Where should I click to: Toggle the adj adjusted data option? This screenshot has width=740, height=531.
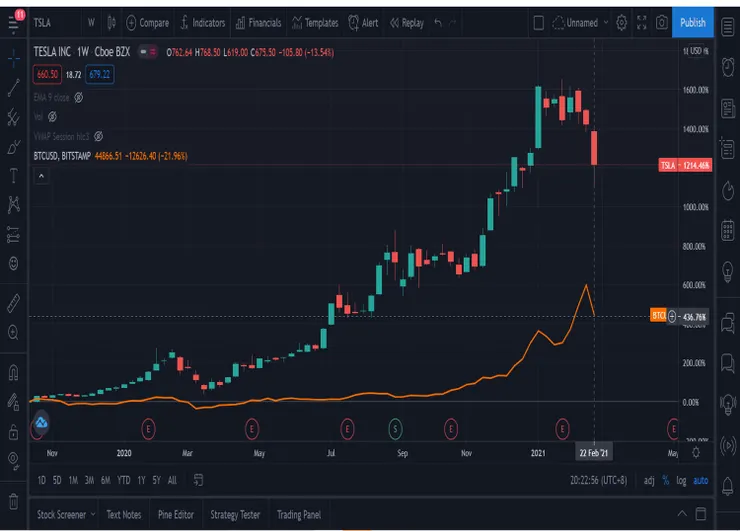point(649,480)
